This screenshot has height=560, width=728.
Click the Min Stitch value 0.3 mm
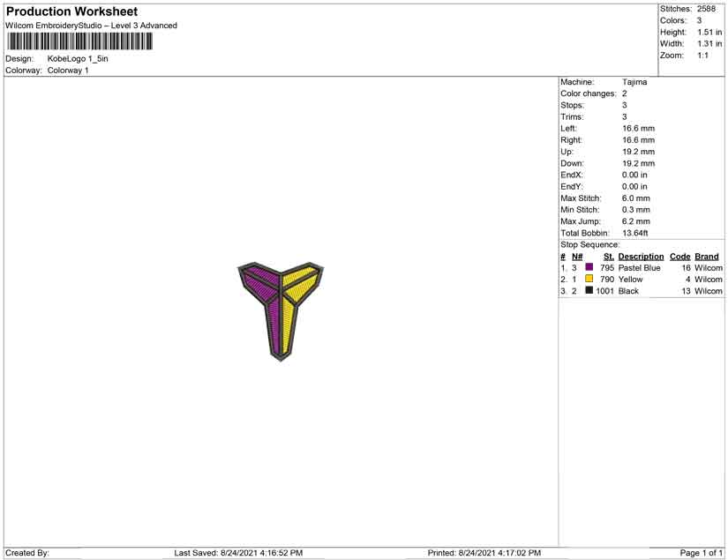pyautogui.click(x=636, y=210)
